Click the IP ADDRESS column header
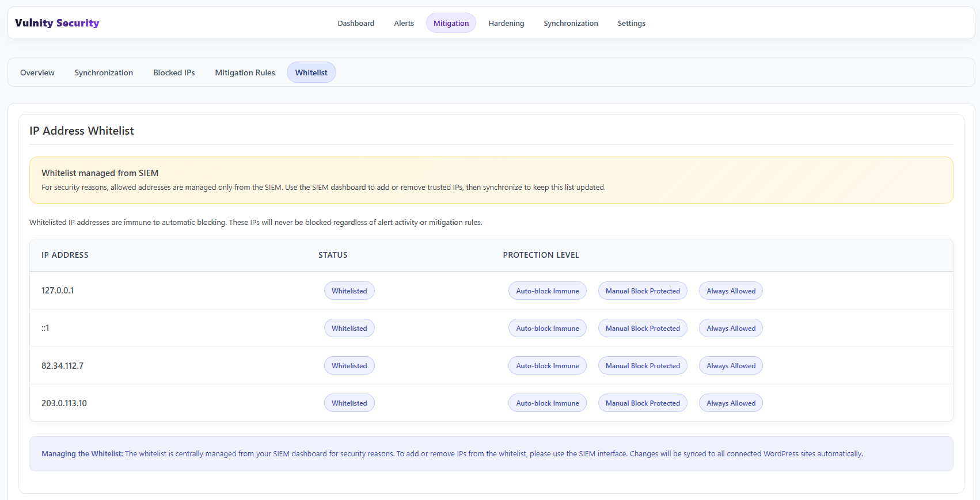The height and width of the screenshot is (500, 980). 65,255
